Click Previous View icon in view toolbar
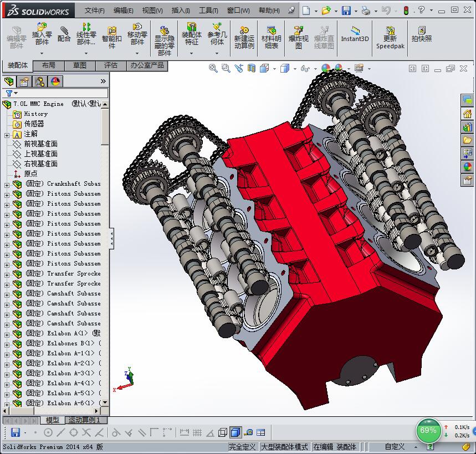The image size is (476, 454). 239,68
